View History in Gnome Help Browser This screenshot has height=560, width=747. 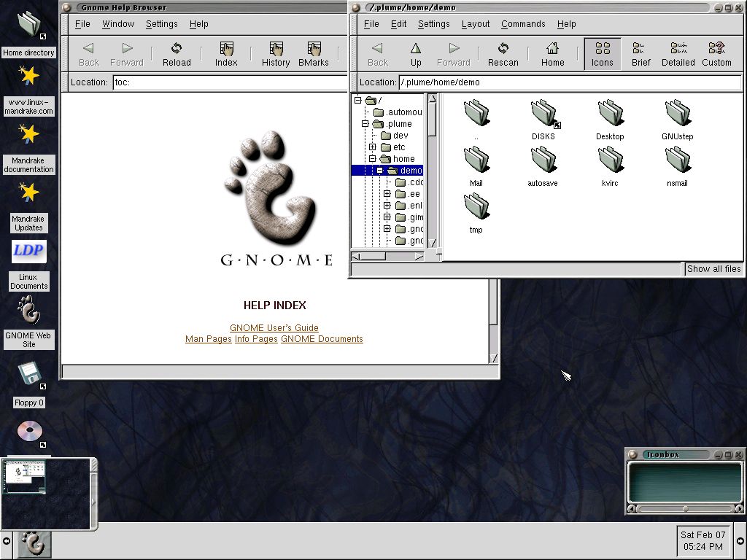tap(275, 53)
